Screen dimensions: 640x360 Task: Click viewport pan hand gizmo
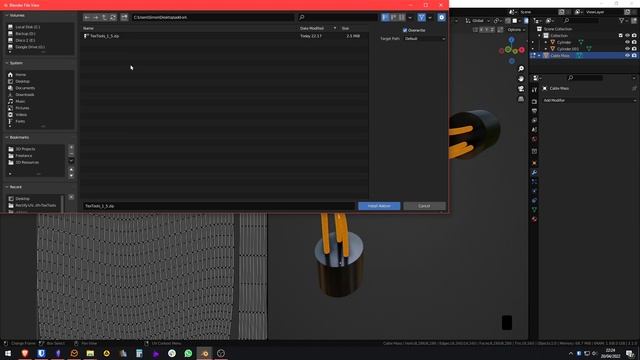coord(521,79)
